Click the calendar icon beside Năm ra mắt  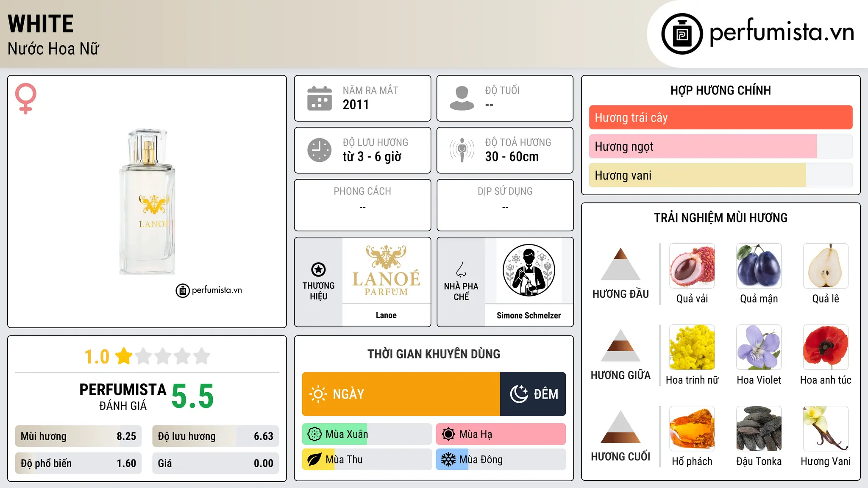point(320,98)
